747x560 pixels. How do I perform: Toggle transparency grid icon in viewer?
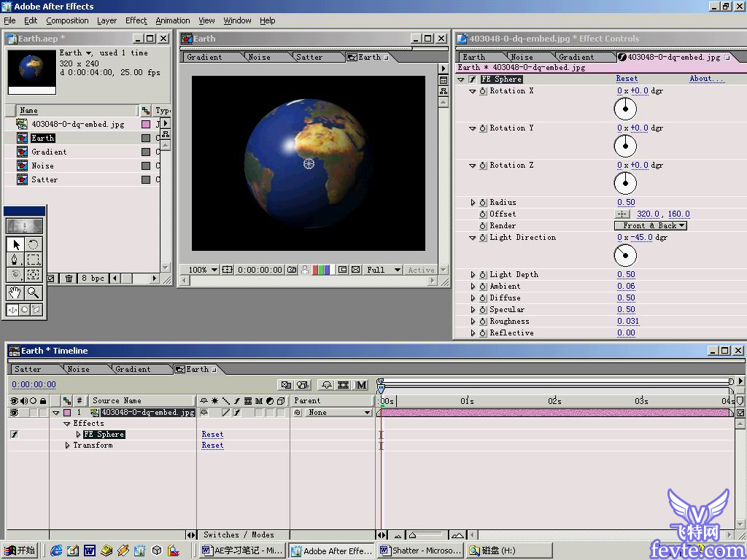(x=355, y=270)
